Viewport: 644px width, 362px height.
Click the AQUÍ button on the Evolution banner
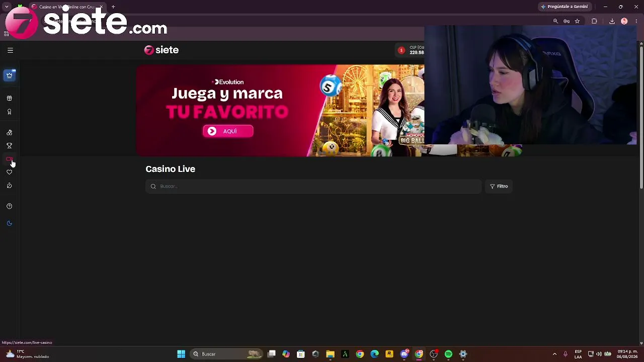228,131
